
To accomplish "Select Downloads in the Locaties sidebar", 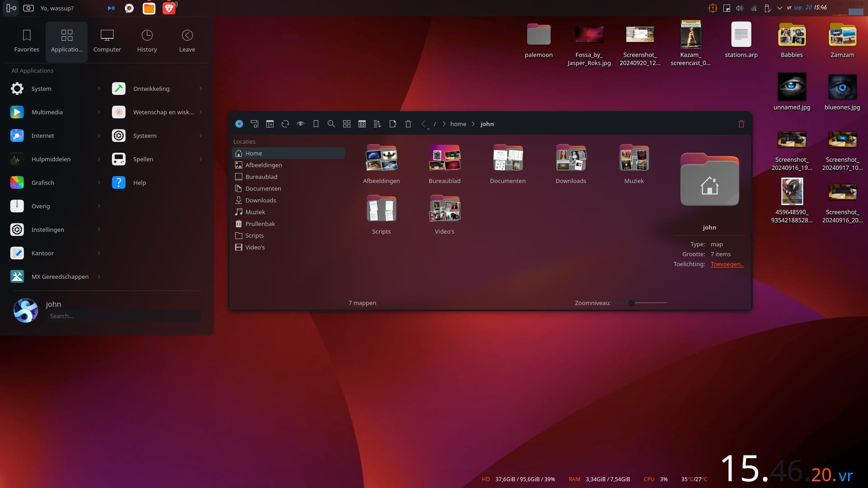I will pos(288,200).
